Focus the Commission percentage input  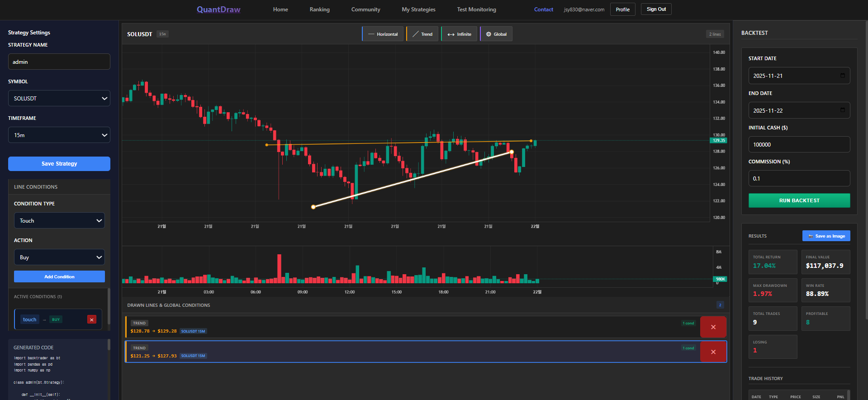pos(799,178)
